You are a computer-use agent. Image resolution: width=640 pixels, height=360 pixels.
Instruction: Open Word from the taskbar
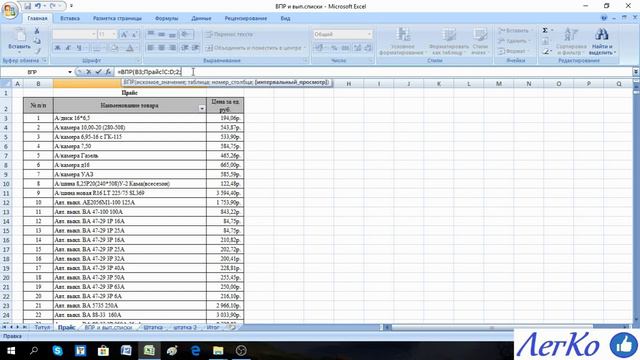pyautogui.click(x=126, y=350)
